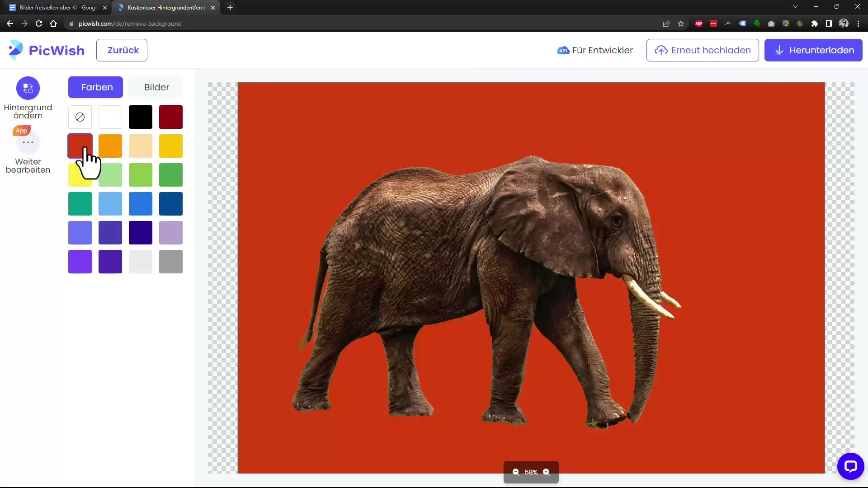Click Erneut hochladen button
Viewport: 868px width, 488px height.
point(703,50)
